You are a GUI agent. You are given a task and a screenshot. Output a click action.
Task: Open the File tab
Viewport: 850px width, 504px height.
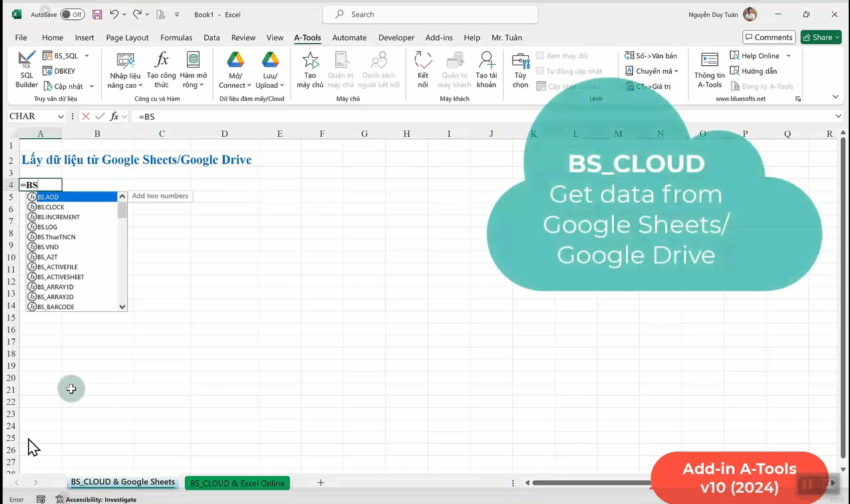click(21, 38)
